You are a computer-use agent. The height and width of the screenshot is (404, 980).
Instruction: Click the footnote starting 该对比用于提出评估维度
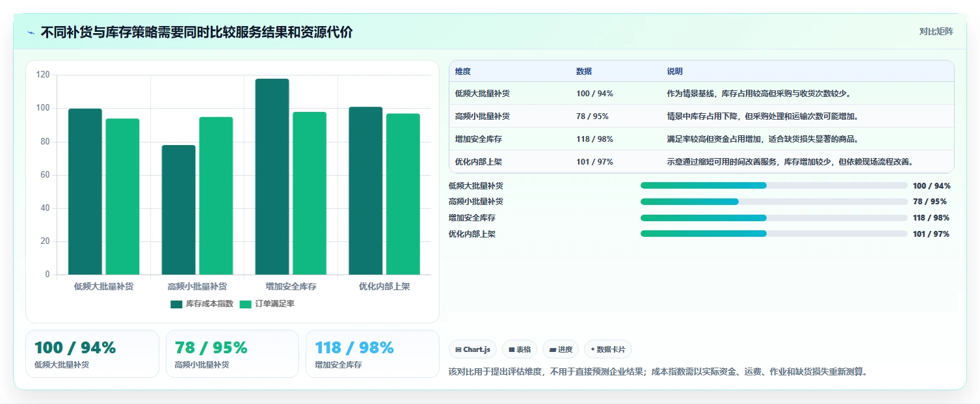[658, 372]
